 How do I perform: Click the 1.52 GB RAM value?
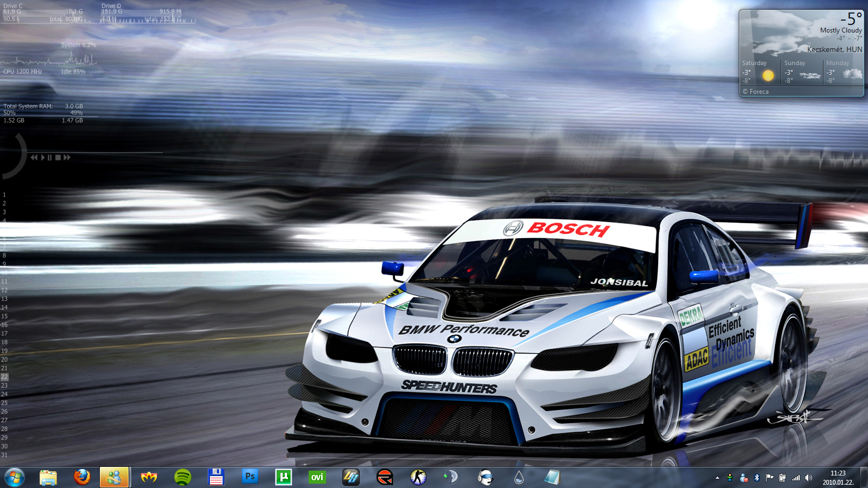coord(14,120)
